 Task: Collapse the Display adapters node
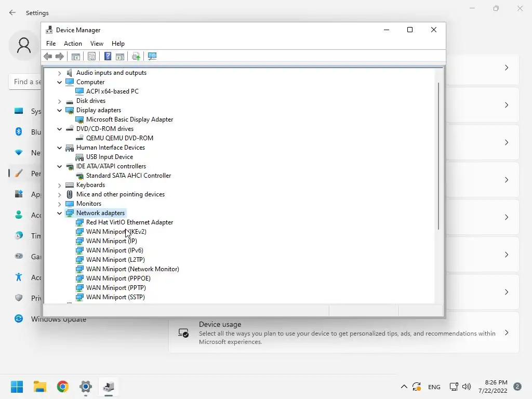59,110
